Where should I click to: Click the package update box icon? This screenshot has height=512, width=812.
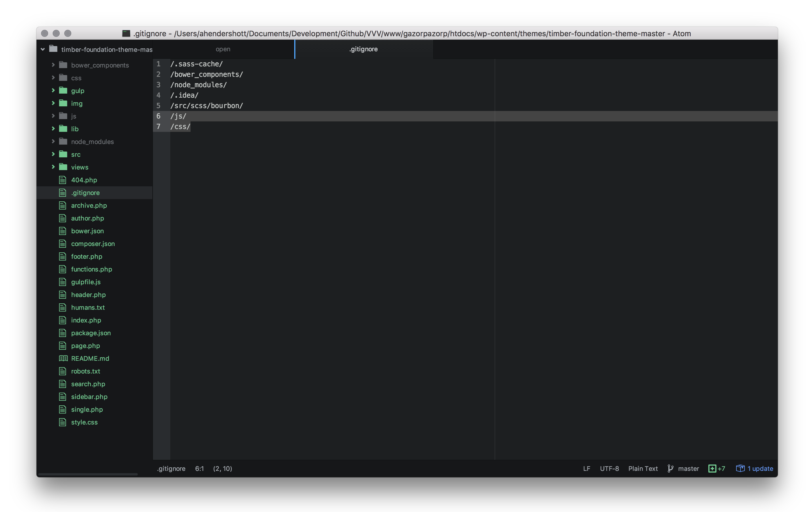[x=740, y=468]
